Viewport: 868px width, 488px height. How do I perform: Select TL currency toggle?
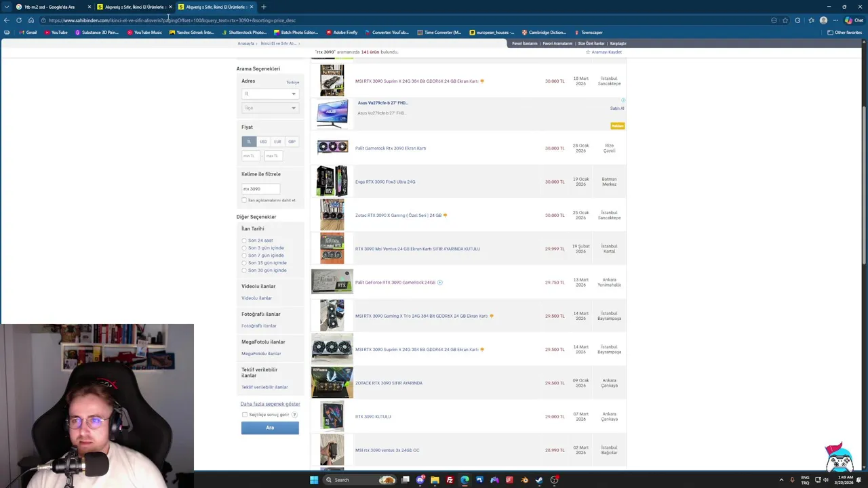pos(249,142)
